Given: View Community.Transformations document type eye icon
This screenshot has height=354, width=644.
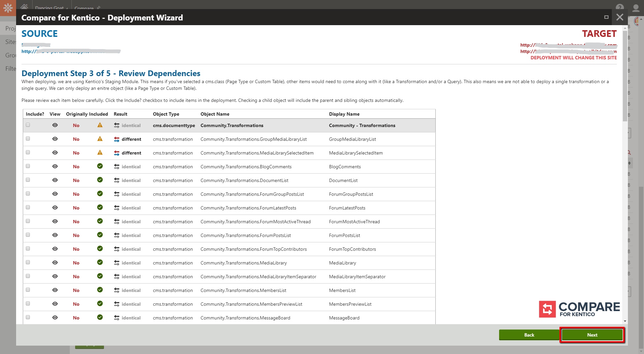Looking at the screenshot, I should [x=55, y=125].
